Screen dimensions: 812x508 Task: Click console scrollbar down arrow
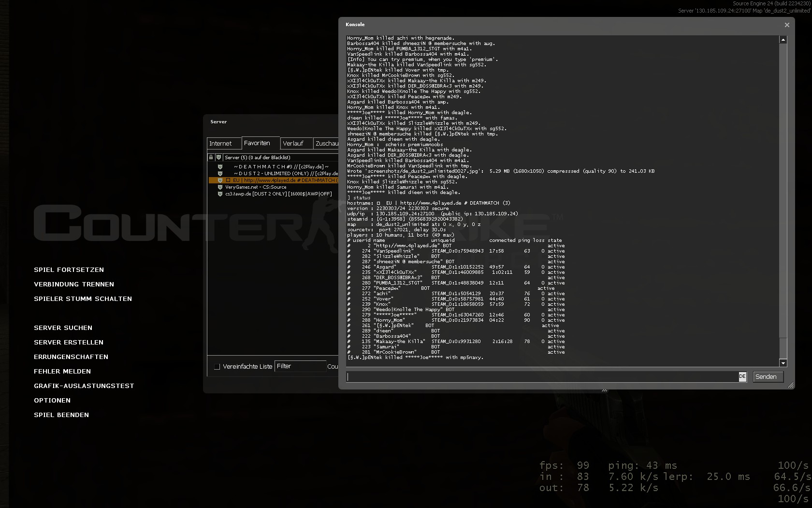click(x=783, y=363)
